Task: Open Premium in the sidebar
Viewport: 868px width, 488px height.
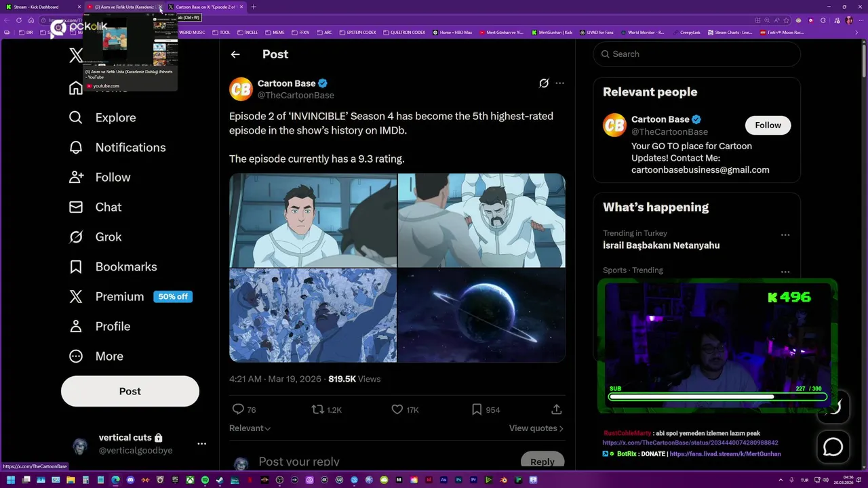Action: tap(106, 297)
